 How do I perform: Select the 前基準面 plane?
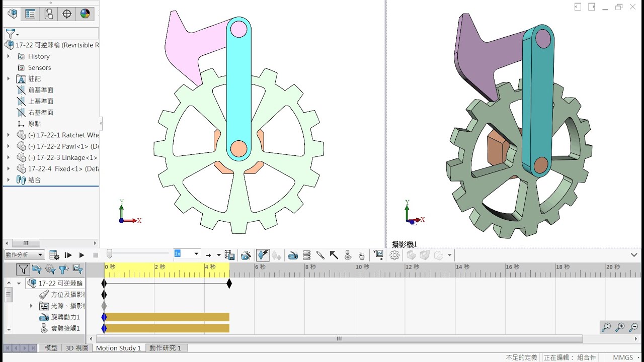tap(35, 90)
